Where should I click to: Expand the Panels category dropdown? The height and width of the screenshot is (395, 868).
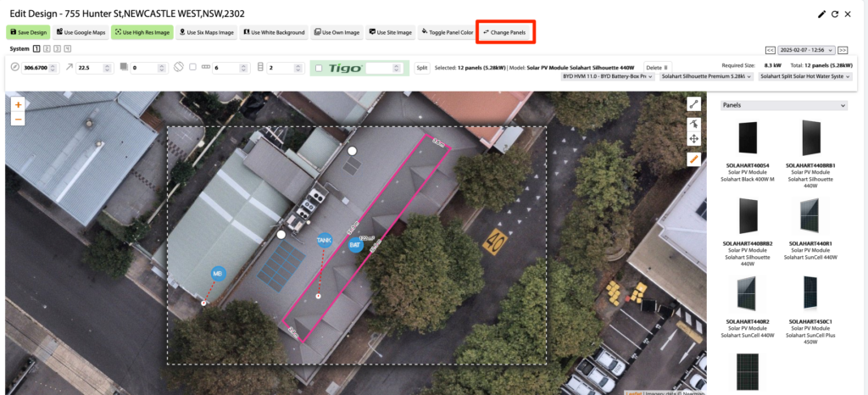(x=784, y=105)
